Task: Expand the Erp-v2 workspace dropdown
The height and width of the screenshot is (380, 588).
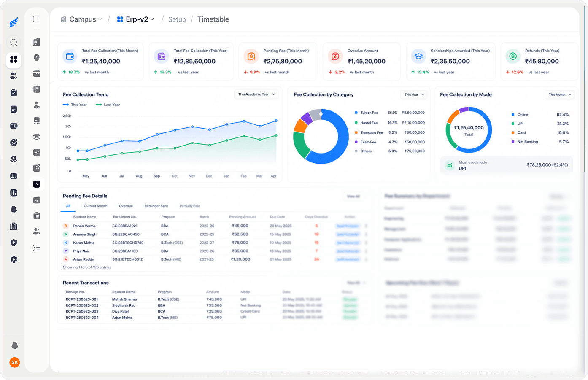Action: tap(136, 19)
